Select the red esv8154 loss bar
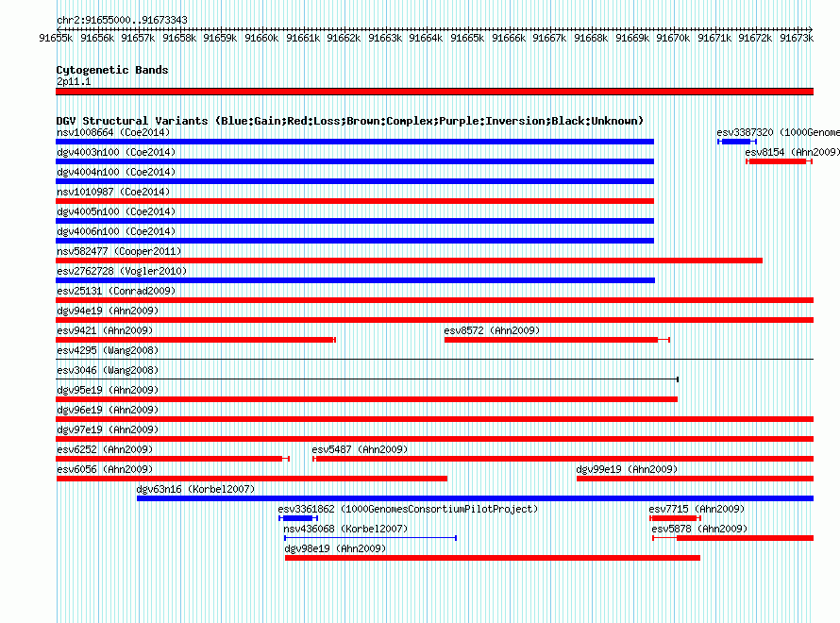This screenshot has height=623, width=840. 779,161
